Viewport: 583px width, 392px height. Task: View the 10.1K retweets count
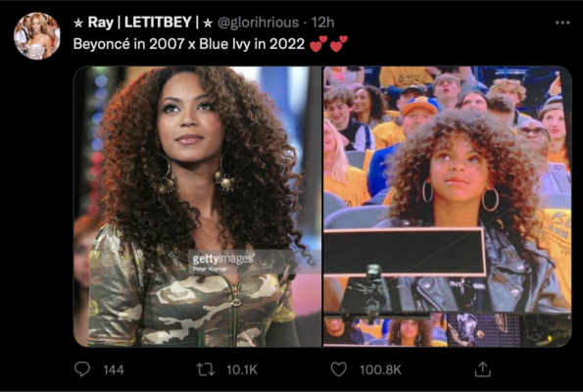click(x=242, y=369)
